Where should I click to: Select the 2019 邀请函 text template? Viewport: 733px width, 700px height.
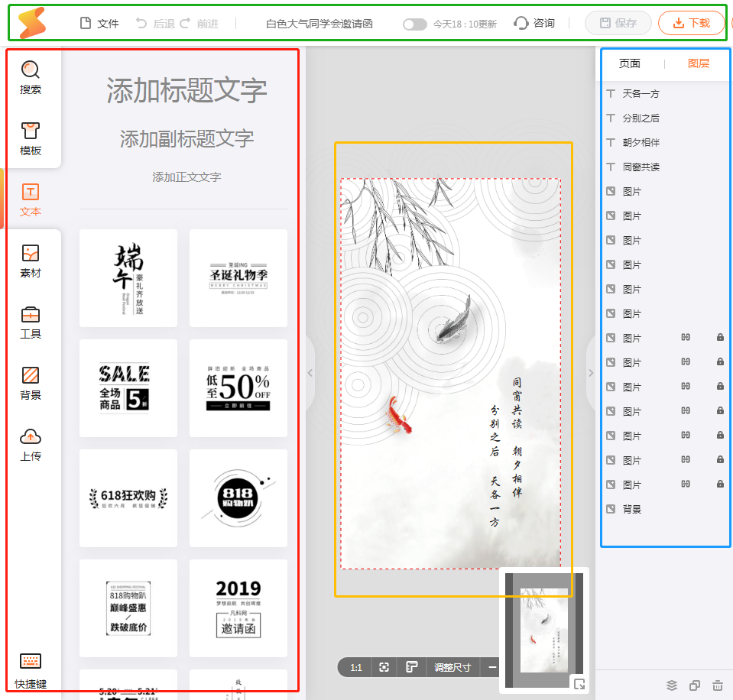point(238,608)
